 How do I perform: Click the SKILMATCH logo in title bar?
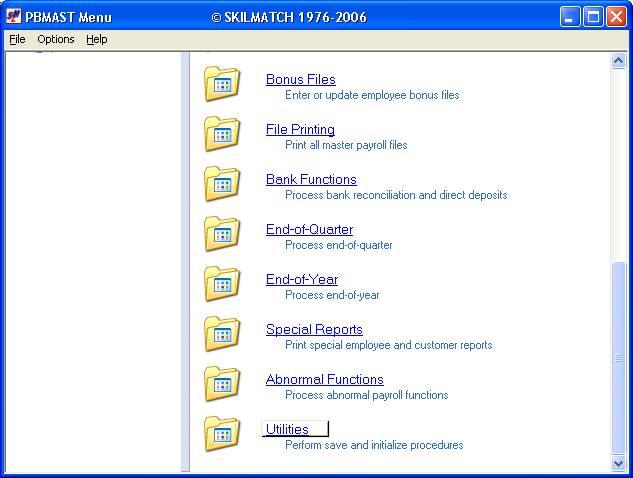pos(13,17)
